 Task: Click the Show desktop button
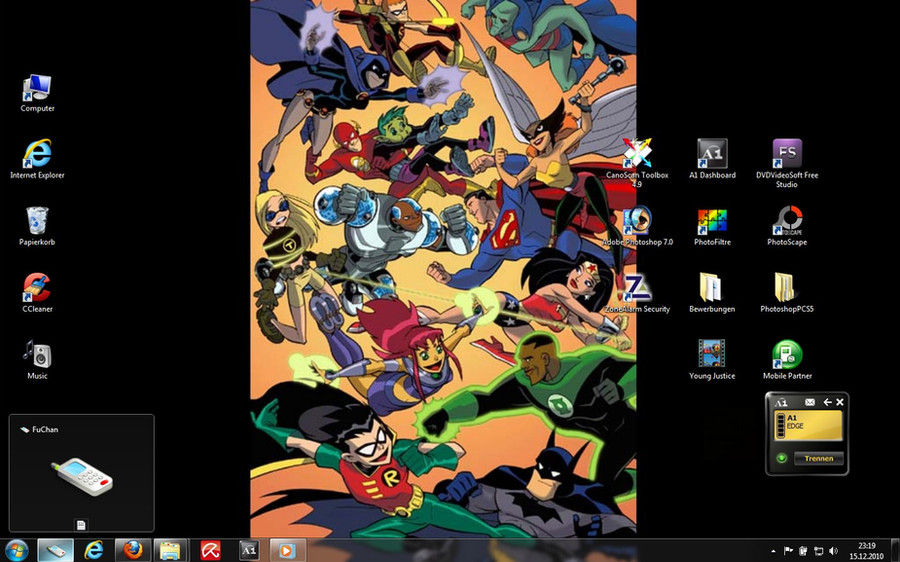pos(895,551)
